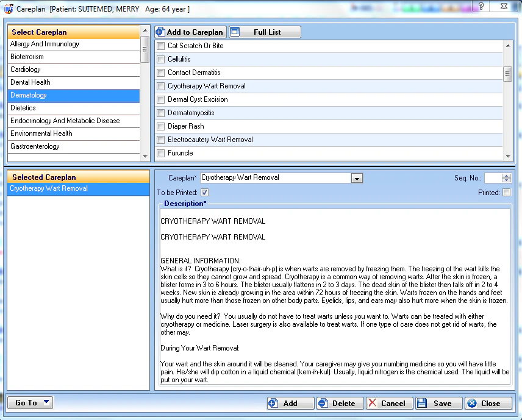Click the Close globe icon
The image size is (522, 420).
click(x=473, y=403)
